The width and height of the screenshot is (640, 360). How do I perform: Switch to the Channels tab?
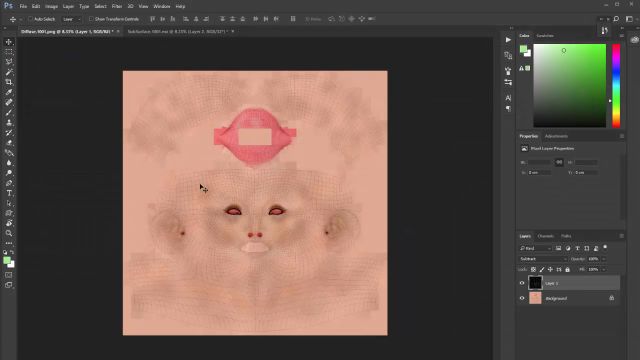point(545,236)
